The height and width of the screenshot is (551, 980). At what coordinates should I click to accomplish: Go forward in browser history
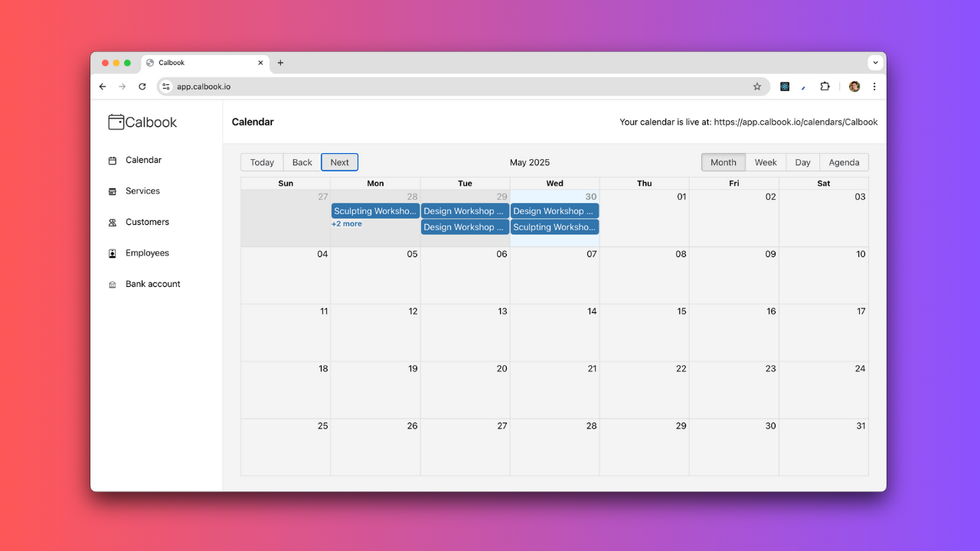point(122,86)
